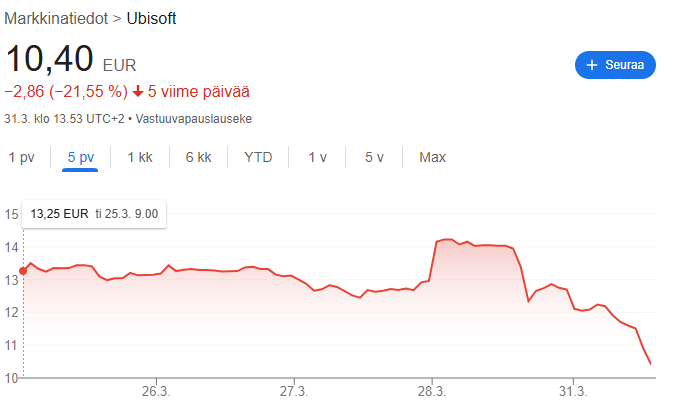The image size is (684, 406).
Task: Click the 27.3. date marker on axis
Action: [294, 391]
